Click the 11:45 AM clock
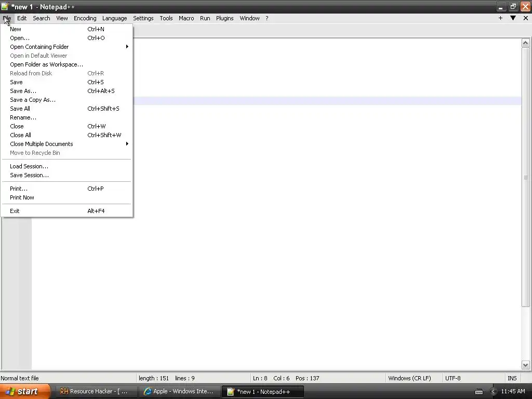The height and width of the screenshot is (399, 532). pos(513,391)
